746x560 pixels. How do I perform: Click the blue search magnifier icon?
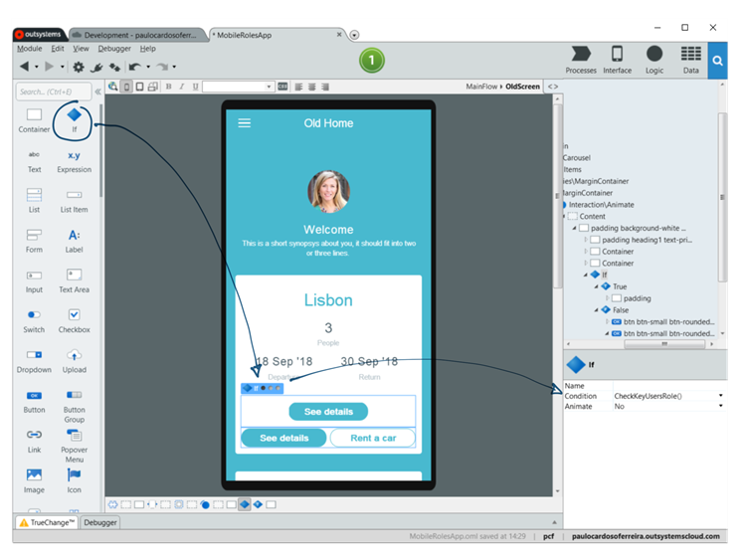coord(718,62)
